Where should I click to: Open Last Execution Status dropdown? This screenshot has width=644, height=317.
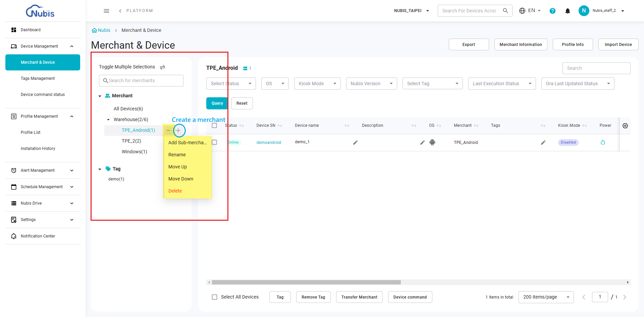point(502,84)
